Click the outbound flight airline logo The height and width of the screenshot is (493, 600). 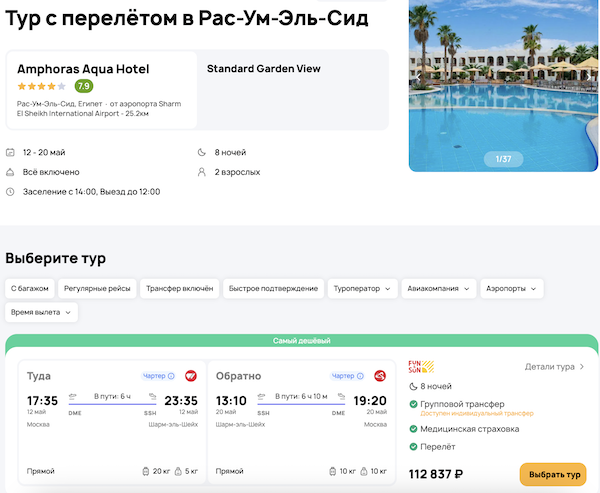point(190,376)
